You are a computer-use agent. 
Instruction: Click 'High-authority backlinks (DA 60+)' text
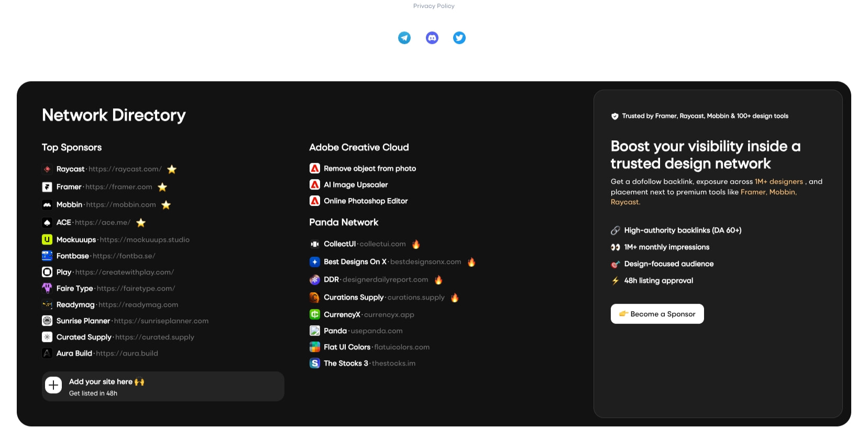point(683,230)
